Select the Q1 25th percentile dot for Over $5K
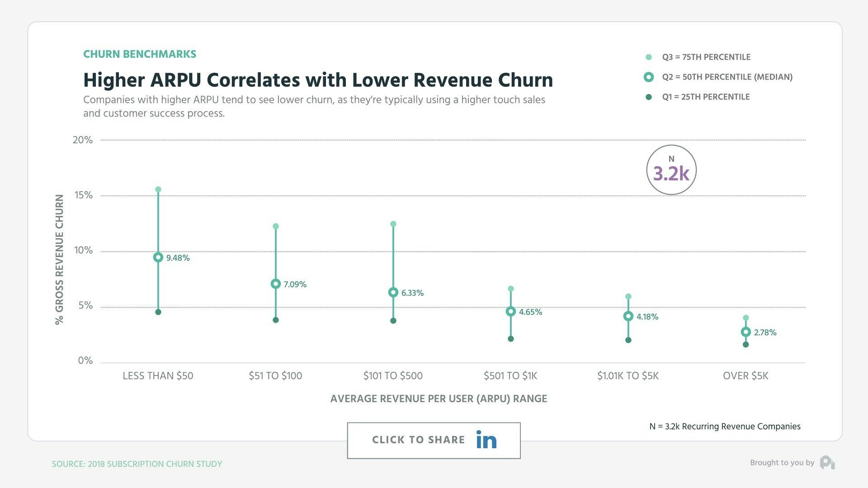This screenshot has width=868, height=488. click(x=745, y=345)
